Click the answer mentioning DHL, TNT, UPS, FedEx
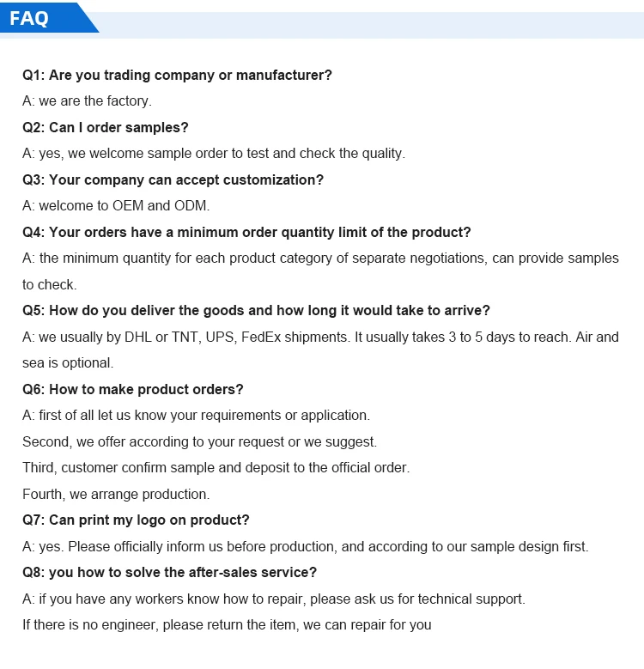This screenshot has height=669, width=644. [320, 338]
